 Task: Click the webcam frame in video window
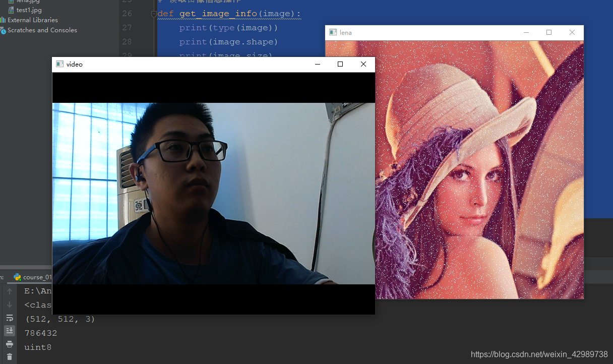[214, 194]
